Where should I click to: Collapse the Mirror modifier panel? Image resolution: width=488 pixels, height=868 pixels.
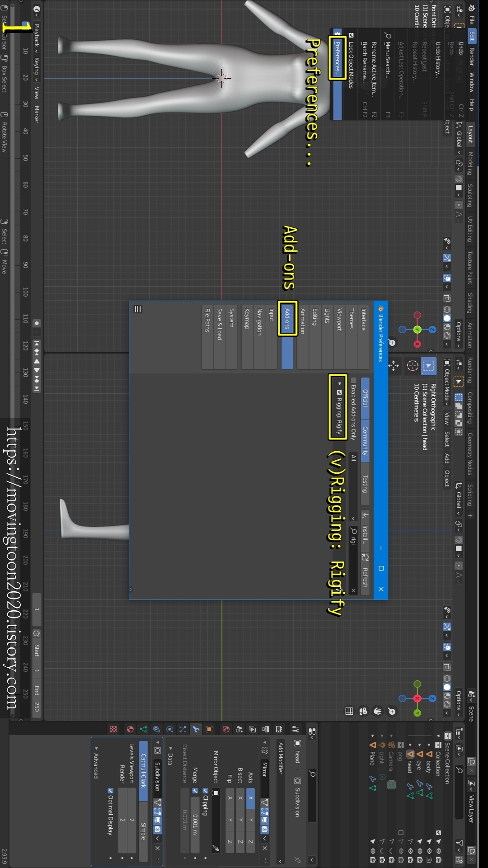(265, 742)
